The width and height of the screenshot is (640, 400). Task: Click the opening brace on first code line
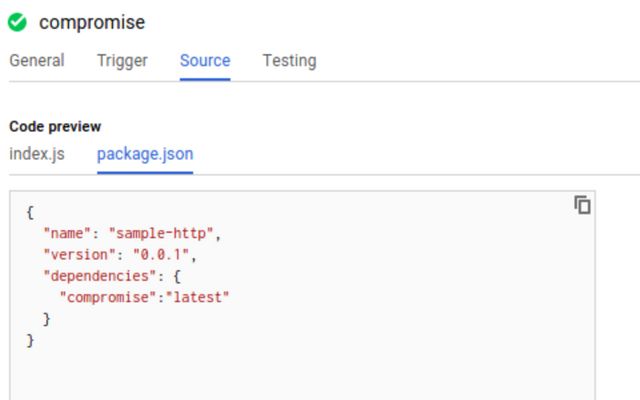[x=30, y=212]
